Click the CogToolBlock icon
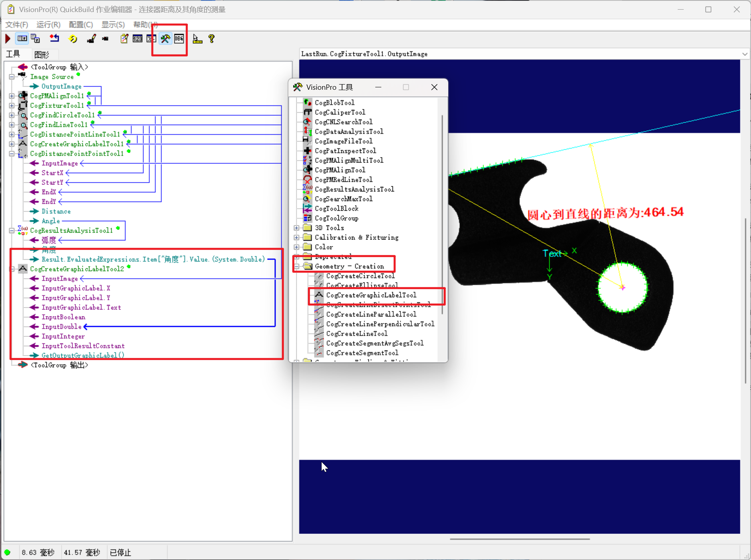Screen dimensions: 751x560 pos(307,208)
